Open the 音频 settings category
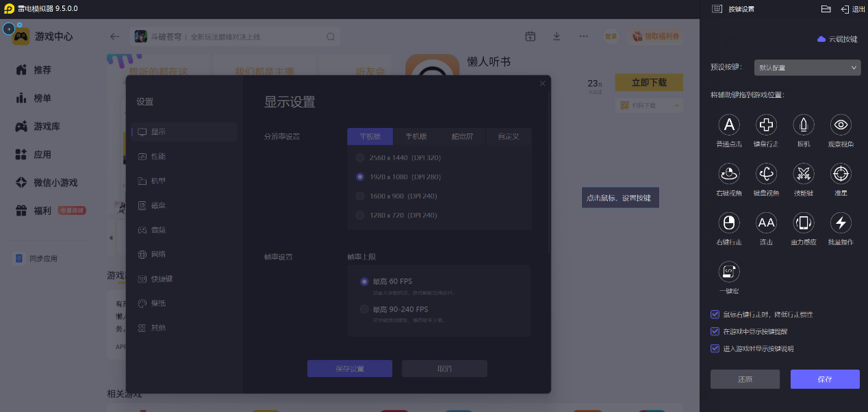This screenshot has width=868, height=412. (185, 230)
